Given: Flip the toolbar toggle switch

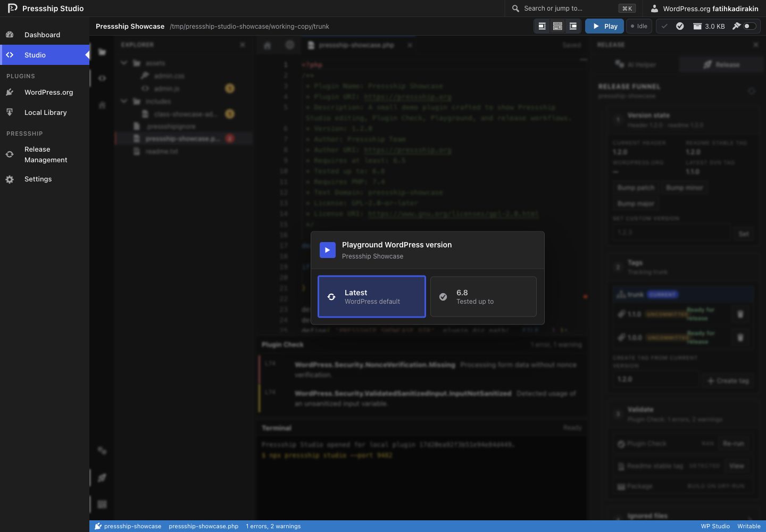Looking at the screenshot, I should coord(750,26).
